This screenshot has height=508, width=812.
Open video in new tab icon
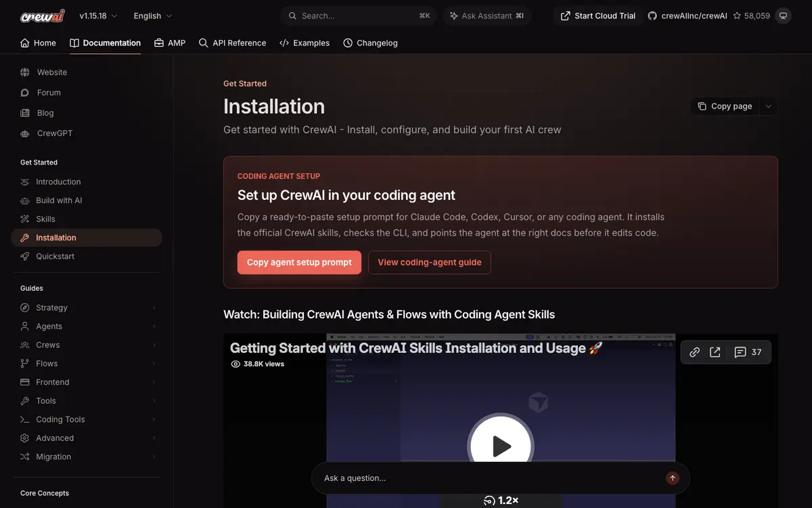pos(715,352)
